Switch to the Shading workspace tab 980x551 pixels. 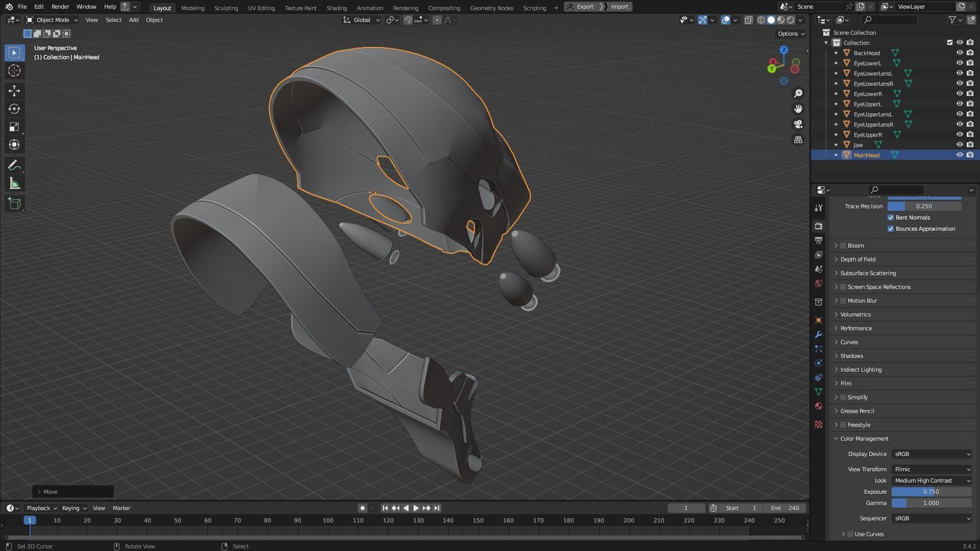(x=337, y=8)
